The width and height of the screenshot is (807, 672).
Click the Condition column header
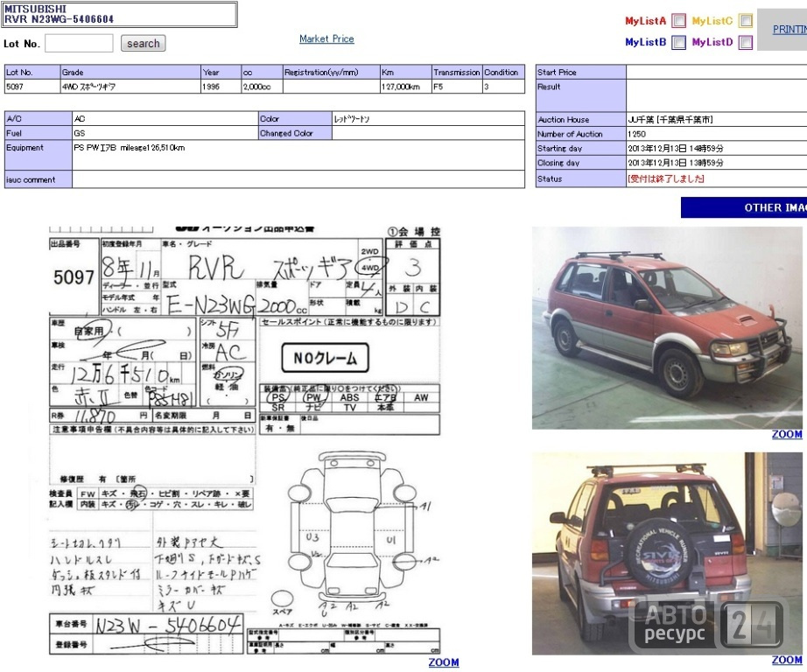pyautogui.click(x=503, y=72)
